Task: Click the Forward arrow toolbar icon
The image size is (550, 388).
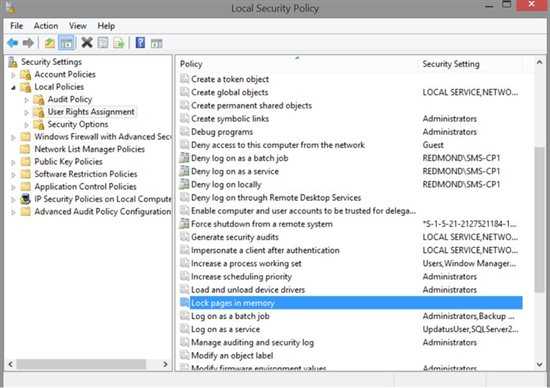Action: [28, 43]
